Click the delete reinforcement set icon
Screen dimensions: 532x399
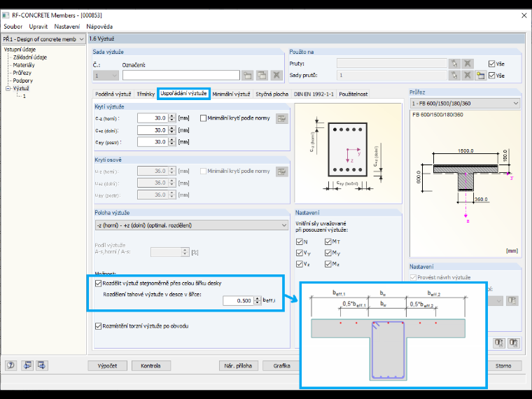[x=276, y=76]
